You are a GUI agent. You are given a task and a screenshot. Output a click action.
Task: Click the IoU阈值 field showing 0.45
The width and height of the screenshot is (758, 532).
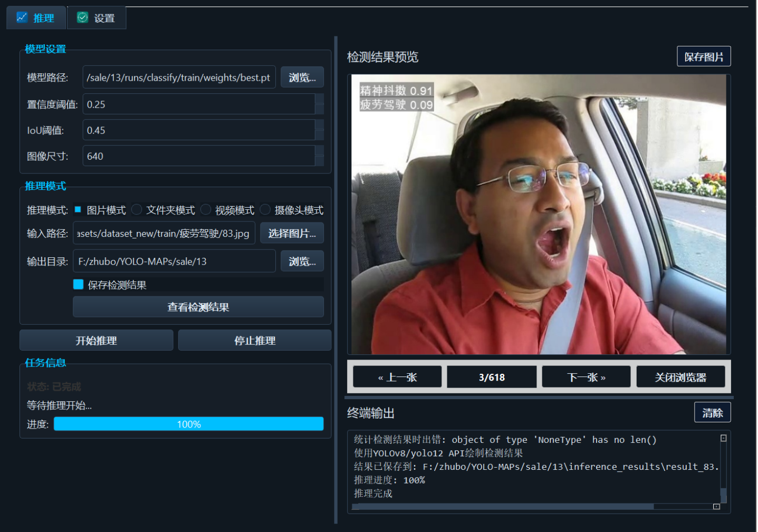click(x=199, y=130)
